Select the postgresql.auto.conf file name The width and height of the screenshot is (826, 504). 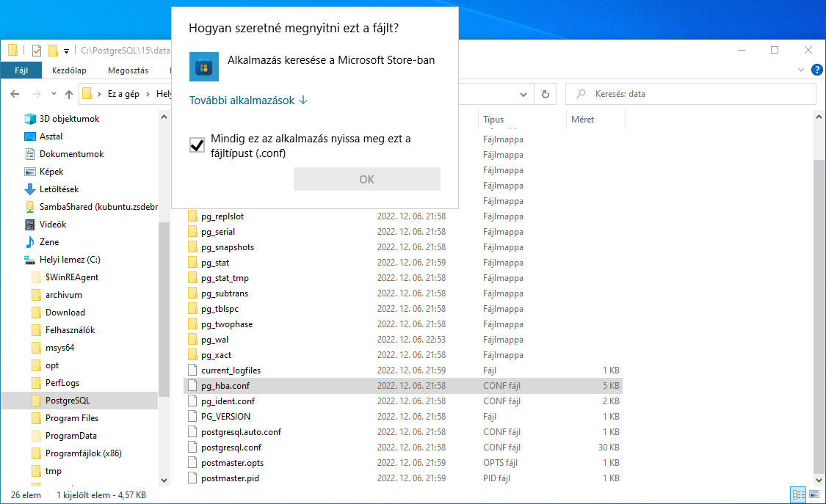[241, 432]
